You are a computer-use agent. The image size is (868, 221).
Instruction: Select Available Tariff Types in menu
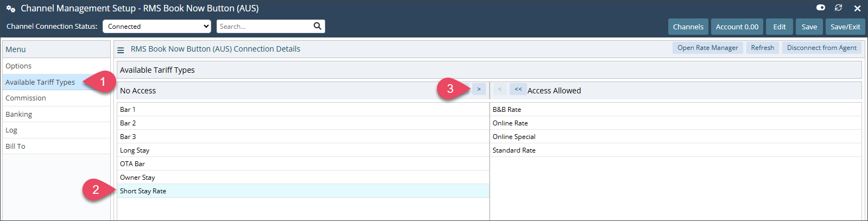coord(56,82)
